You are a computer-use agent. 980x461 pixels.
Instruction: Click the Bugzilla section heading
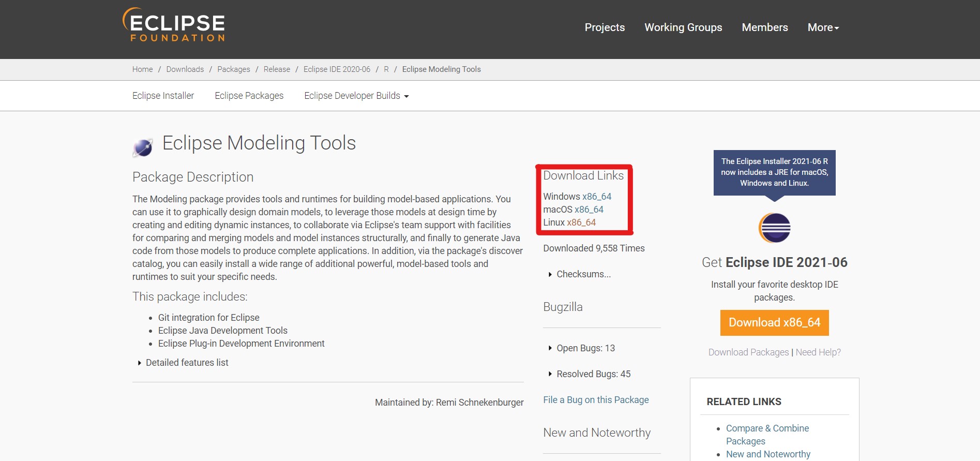(563, 307)
